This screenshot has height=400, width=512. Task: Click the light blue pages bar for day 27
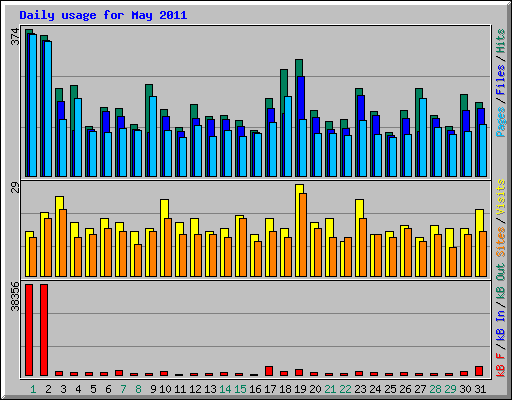click(423, 137)
